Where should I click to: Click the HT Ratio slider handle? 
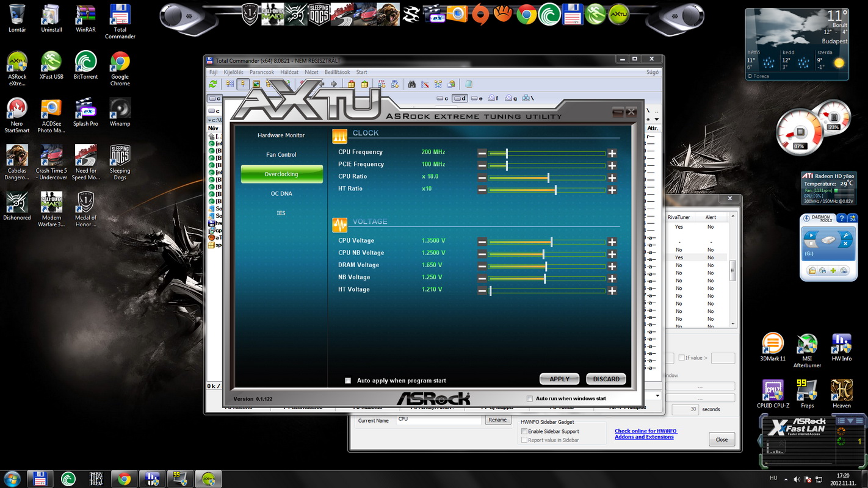pos(555,190)
